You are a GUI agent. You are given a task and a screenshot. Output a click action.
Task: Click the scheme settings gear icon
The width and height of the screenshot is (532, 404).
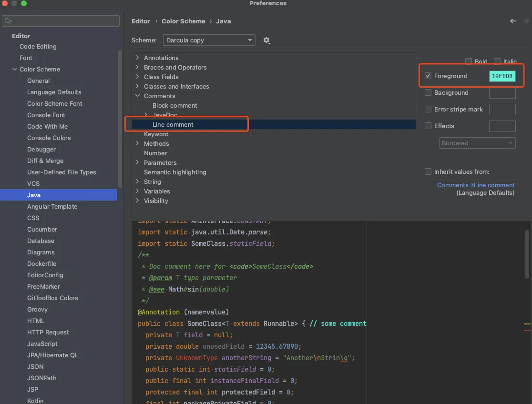click(x=266, y=40)
